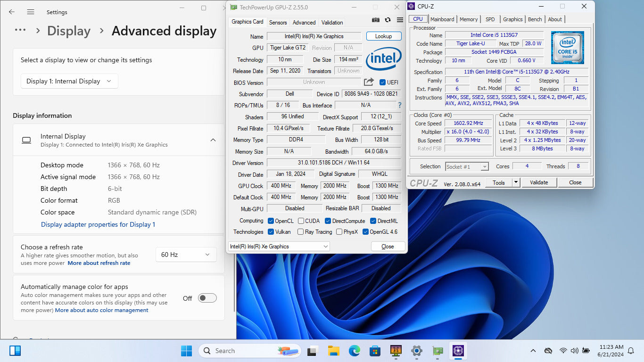Open the Graphics tab in CPU-Z
This screenshot has width=644, height=362.
pyautogui.click(x=512, y=19)
